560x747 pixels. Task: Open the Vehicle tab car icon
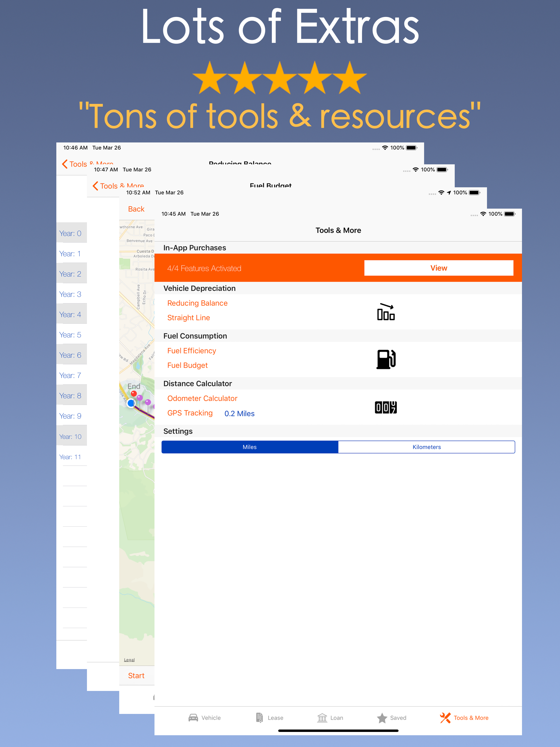[193, 718]
